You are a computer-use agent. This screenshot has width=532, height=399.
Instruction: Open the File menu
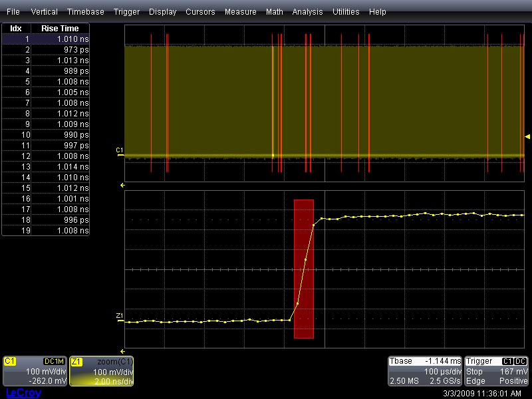[x=13, y=12]
